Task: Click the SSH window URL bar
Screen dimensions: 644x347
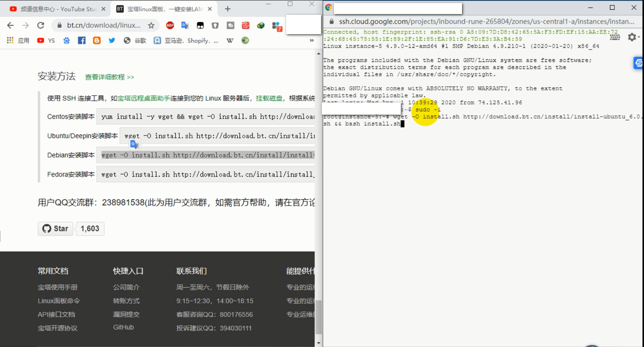Action: 486,22
